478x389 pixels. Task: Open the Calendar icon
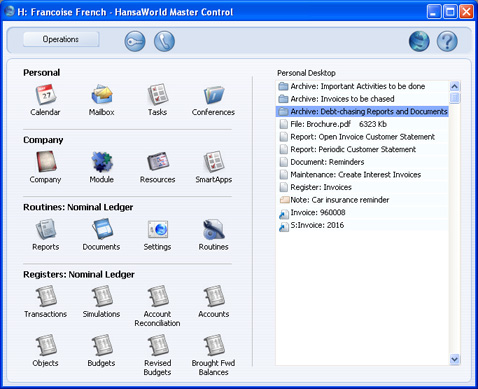pyautogui.click(x=46, y=95)
